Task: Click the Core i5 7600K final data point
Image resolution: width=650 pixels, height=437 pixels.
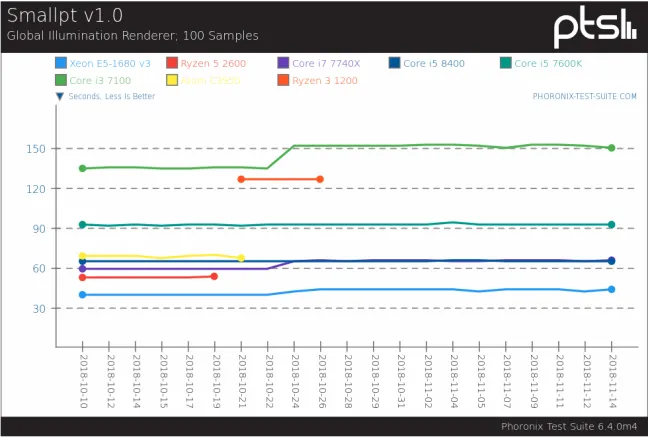Action: tap(611, 225)
